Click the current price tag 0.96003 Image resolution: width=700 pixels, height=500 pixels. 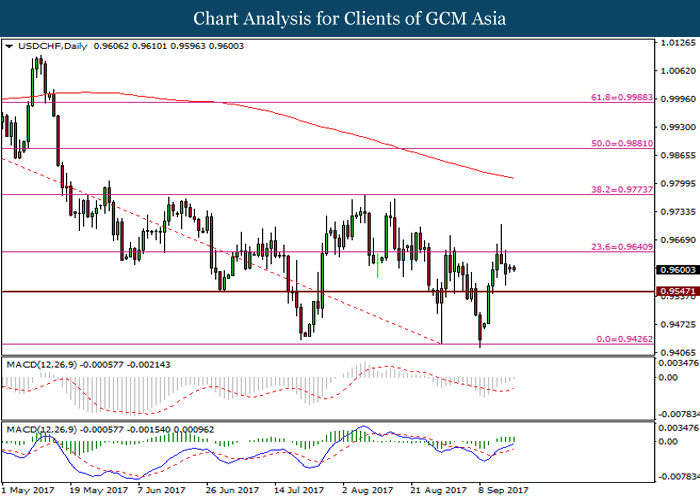(x=675, y=270)
